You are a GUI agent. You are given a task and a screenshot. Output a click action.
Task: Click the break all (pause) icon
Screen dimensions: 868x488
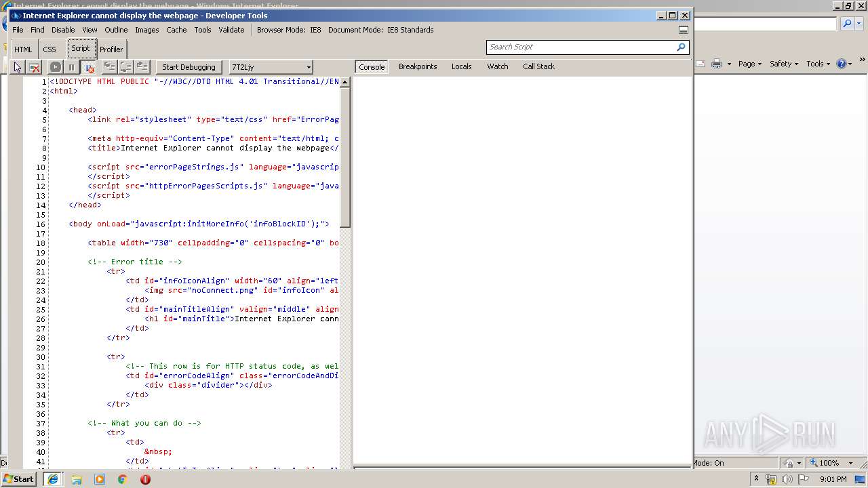point(71,67)
